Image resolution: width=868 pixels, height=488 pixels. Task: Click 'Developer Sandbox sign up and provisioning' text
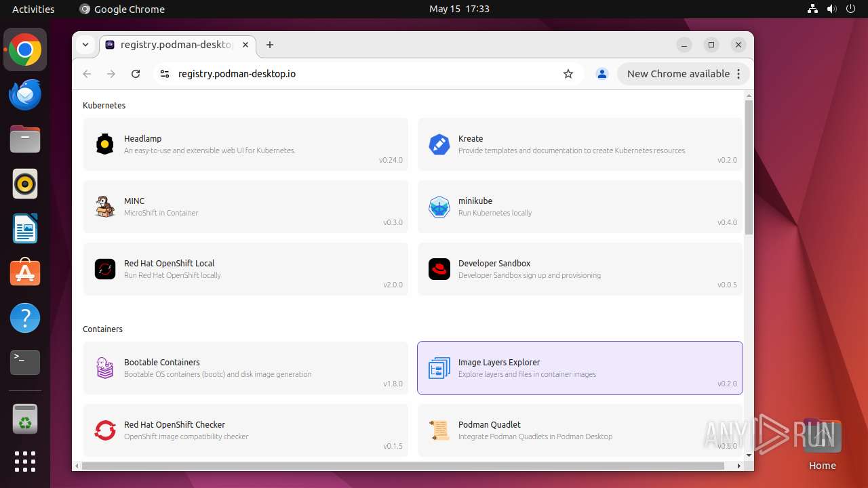pyautogui.click(x=530, y=275)
